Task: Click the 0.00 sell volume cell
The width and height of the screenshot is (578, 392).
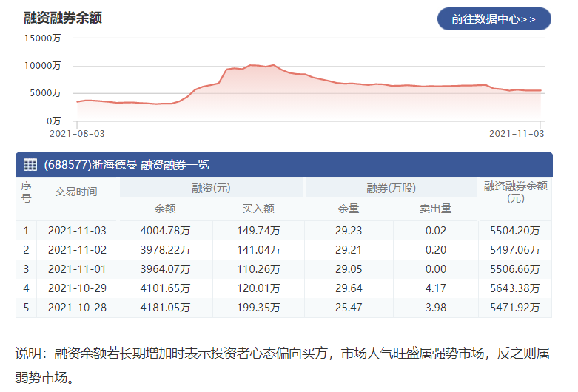Action: pyautogui.click(x=436, y=269)
